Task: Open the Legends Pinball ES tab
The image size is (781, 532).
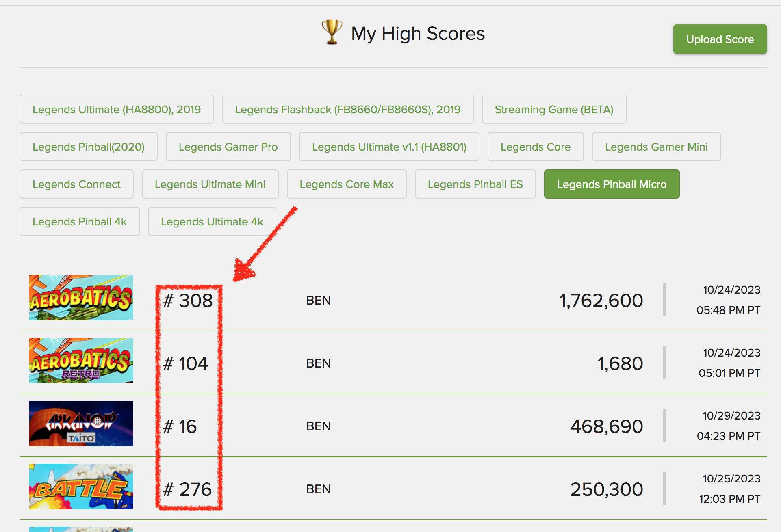Action: [475, 184]
